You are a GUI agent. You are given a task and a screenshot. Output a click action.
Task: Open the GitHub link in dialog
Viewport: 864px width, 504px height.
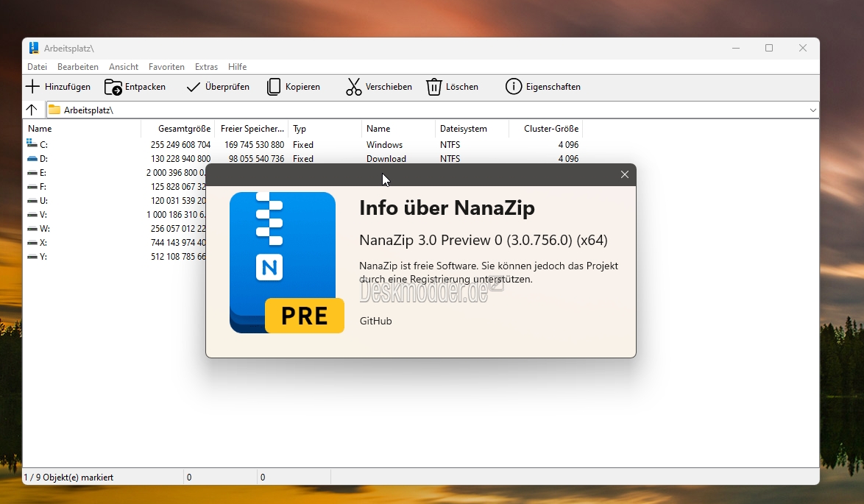[376, 321]
